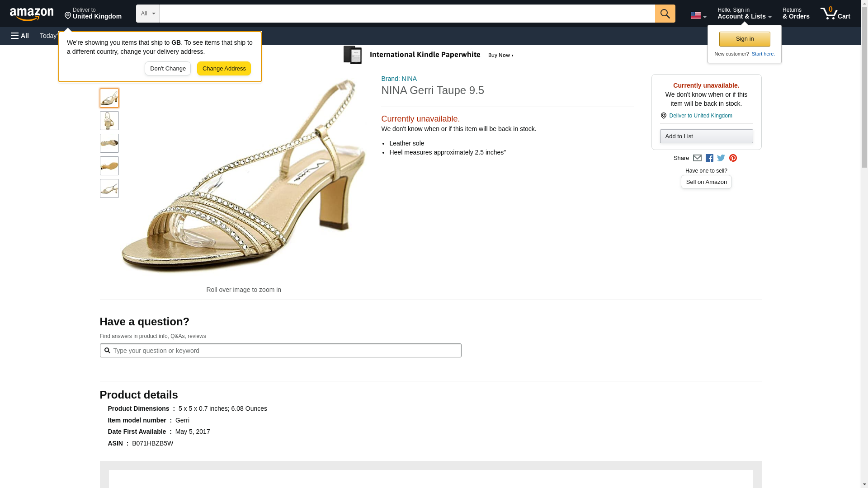The width and height of the screenshot is (868, 488).
Task: Click the Change Address button
Action: click(224, 69)
